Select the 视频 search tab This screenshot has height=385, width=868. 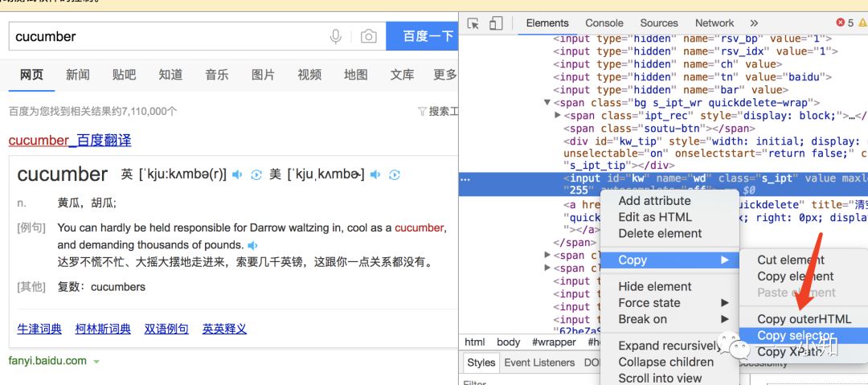pyautogui.click(x=309, y=75)
